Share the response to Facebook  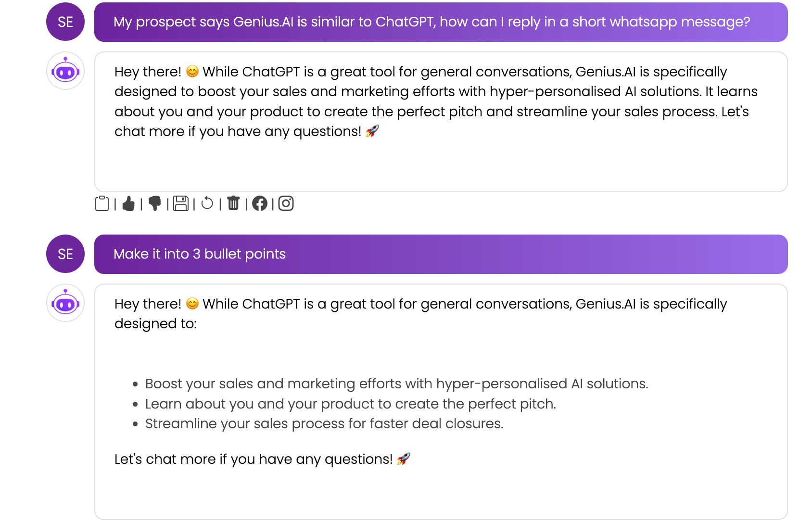pos(260,204)
